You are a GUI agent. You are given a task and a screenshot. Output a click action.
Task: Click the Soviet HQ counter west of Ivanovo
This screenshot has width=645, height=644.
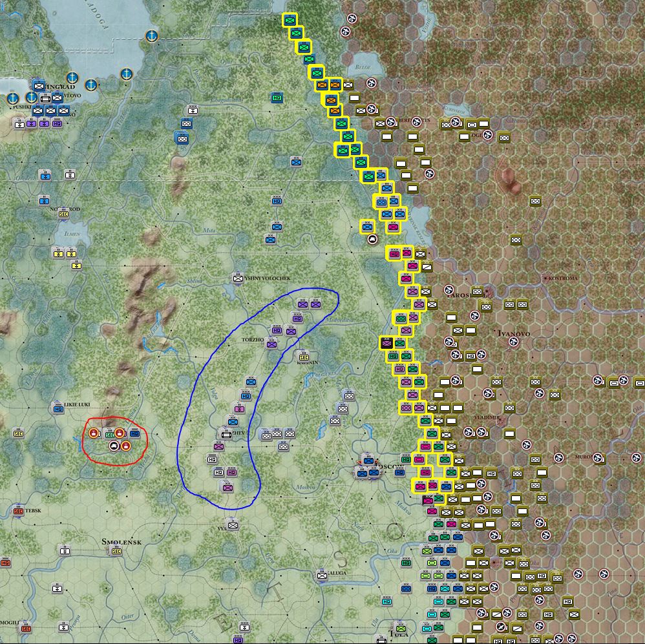[x=471, y=356]
